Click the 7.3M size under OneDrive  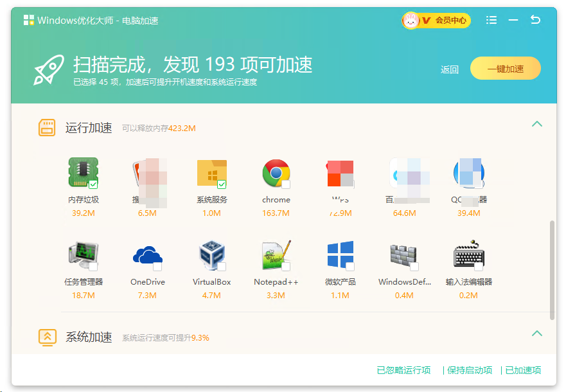[147, 295]
